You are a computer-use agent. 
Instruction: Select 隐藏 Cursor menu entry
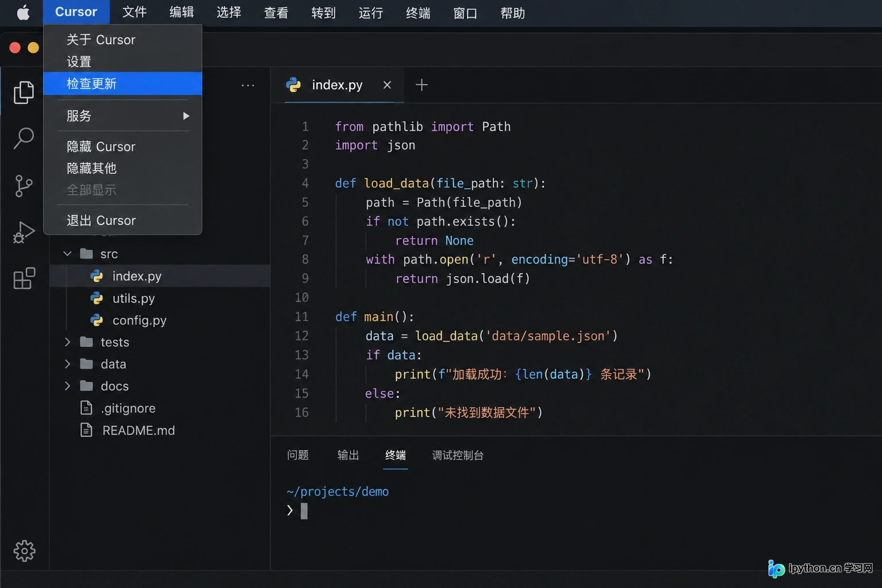122,146
